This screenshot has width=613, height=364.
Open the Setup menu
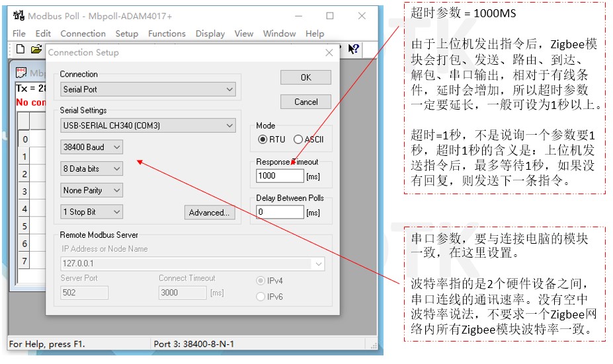click(x=127, y=34)
